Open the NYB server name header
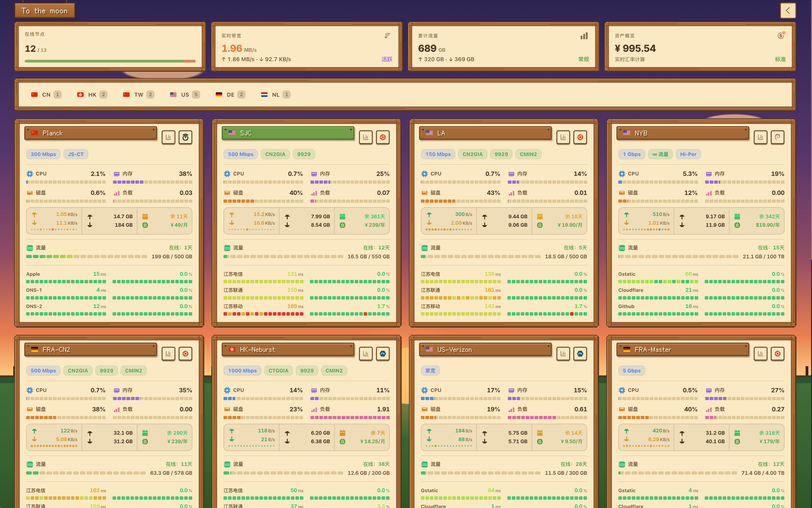The width and height of the screenshot is (812, 508). pos(683,133)
